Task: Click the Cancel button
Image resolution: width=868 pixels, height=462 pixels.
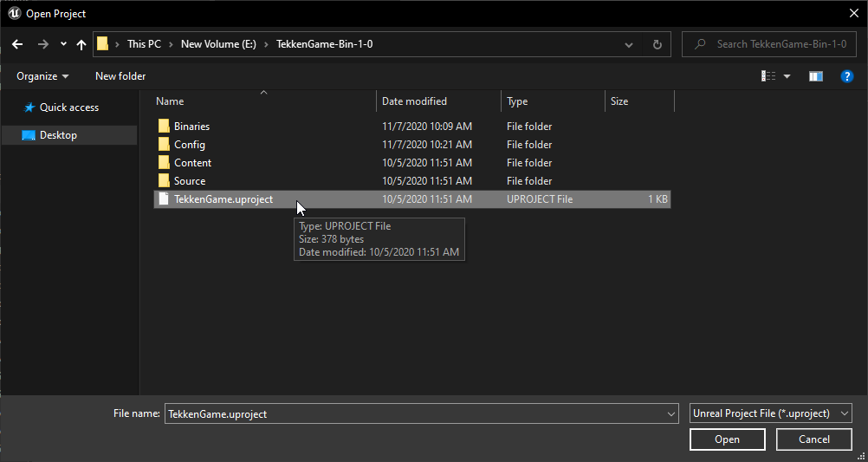Action: pyautogui.click(x=813, y=439)
